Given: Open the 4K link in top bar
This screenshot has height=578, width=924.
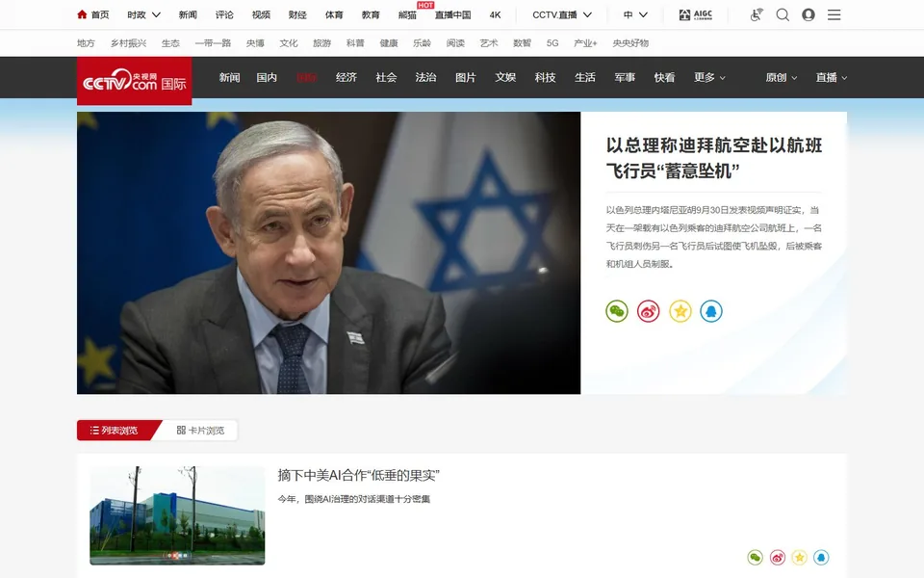Looking at the screenshot, I should click(x=495, y=14).
